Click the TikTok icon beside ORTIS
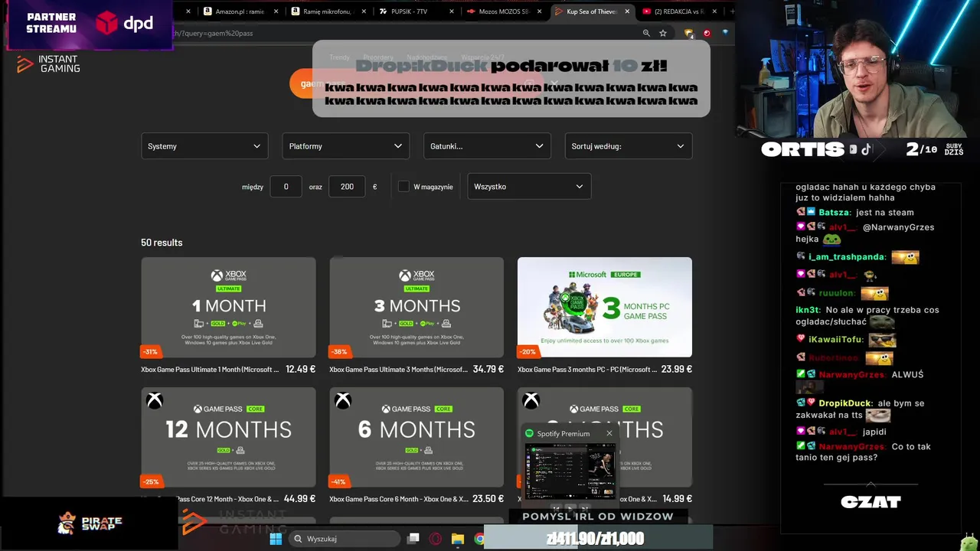Image resolution: width=980 pixels, height=551 pixels. click(866, 149)
